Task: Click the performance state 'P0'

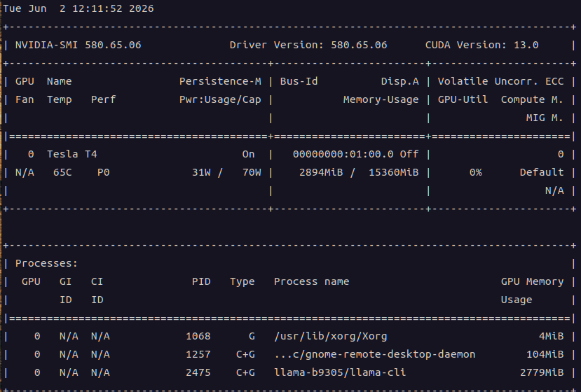Action: (x=104, y=172)
